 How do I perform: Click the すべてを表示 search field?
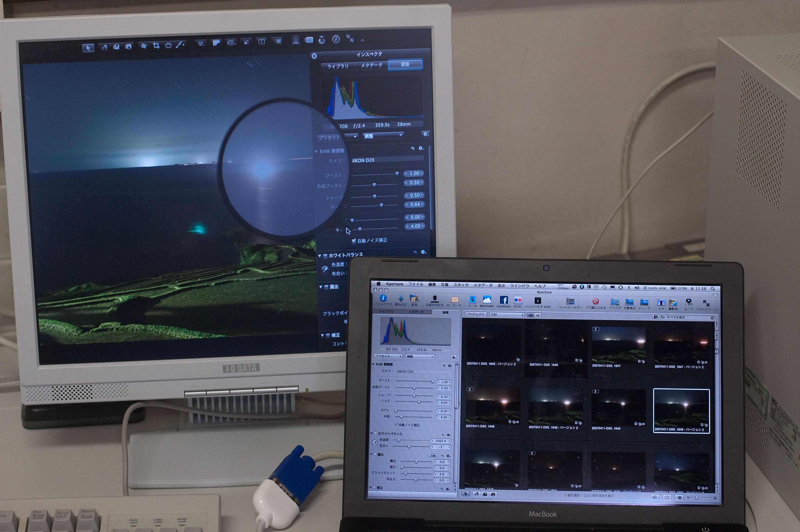687,318
